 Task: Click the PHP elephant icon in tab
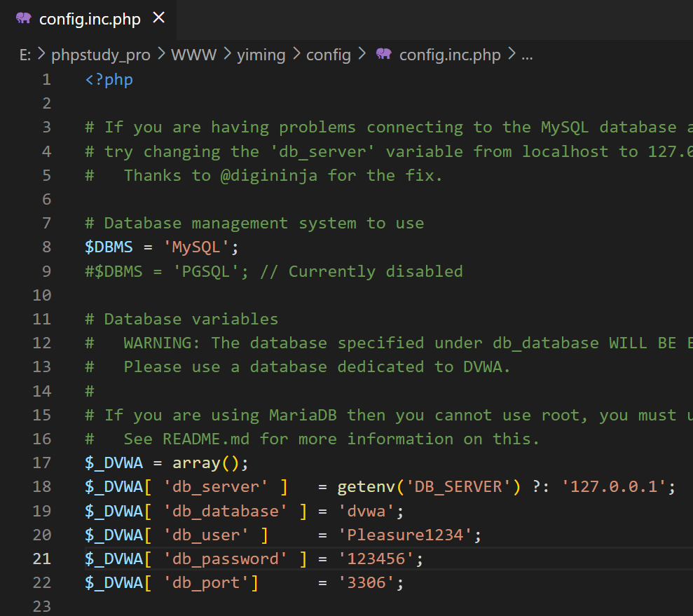coord(24,19)
